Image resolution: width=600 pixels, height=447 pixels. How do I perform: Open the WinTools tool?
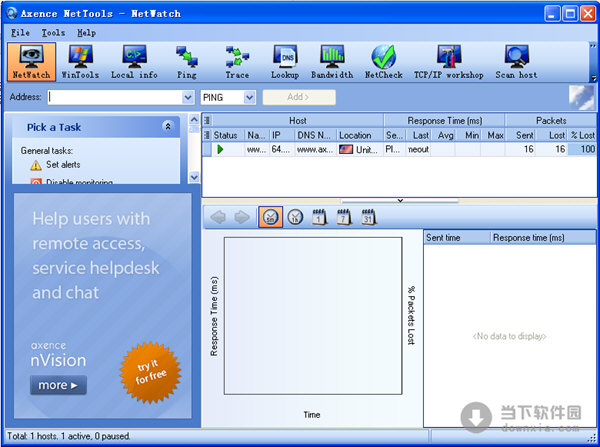pyautogui.click(x=80, y=62)
